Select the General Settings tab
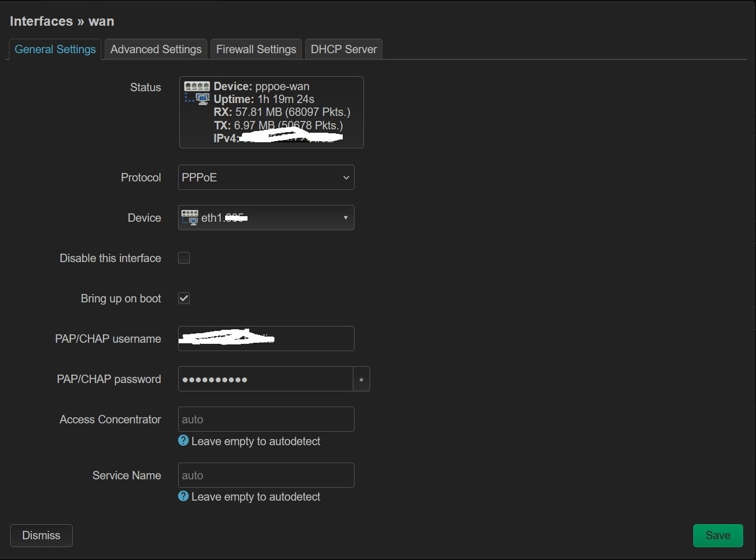Screen dimensions: 756x560 pyautogui.click(x=55, y=49)
